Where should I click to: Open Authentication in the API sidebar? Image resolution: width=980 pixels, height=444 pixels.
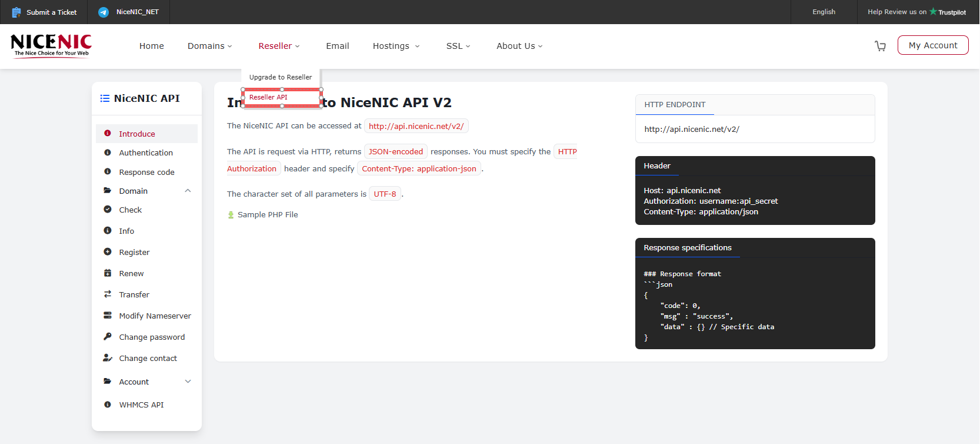point(146,153)
